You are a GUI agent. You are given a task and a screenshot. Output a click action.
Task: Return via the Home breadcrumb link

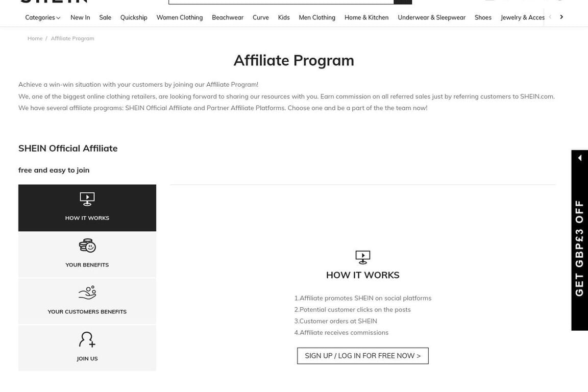(35, 38)
